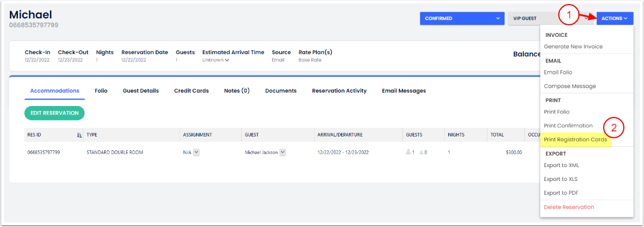Click the adult guests person icon

pos(408,152)
